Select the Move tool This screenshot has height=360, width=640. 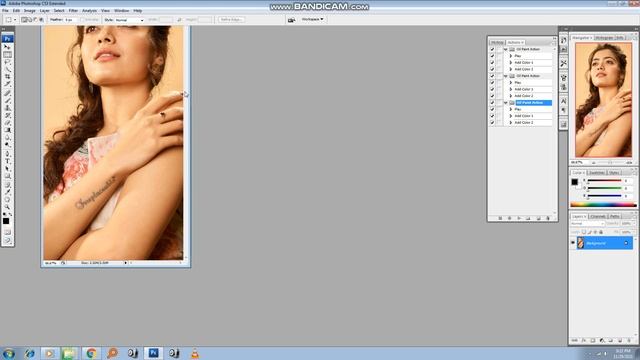tap(7, 47)
